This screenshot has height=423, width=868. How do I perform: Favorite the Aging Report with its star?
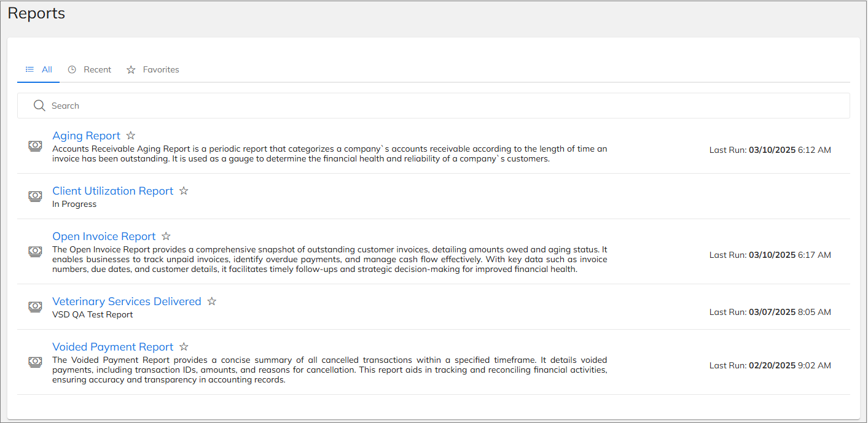pyautogui.click(x=130, y=136)
